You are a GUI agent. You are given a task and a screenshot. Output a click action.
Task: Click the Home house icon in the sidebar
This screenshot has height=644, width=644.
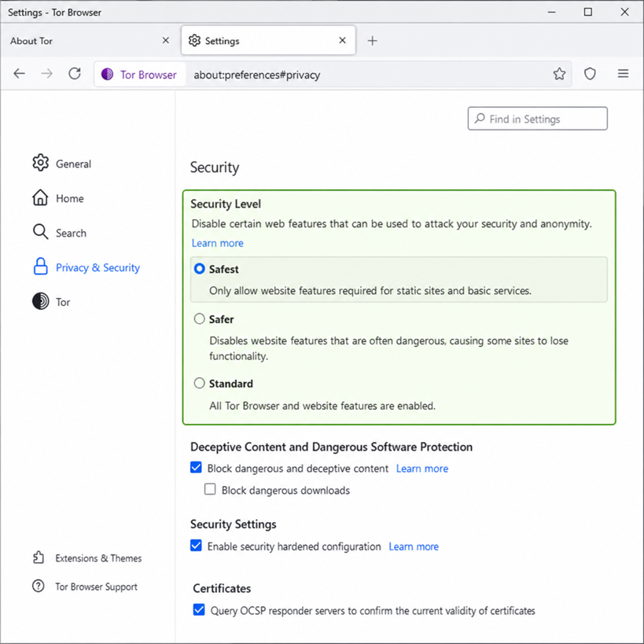pos(40,197)
